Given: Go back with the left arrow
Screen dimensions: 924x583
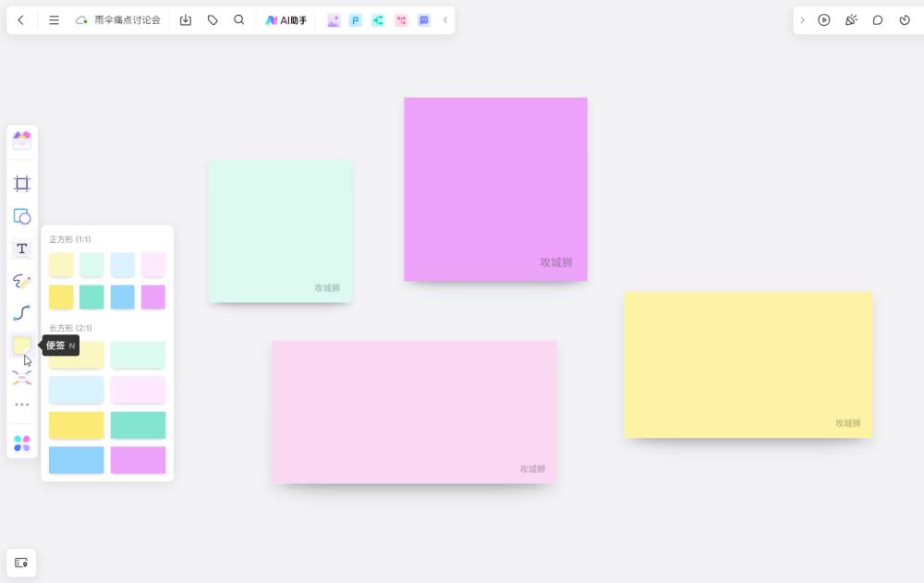Looking at the screenshot, I should coord(20,20).
